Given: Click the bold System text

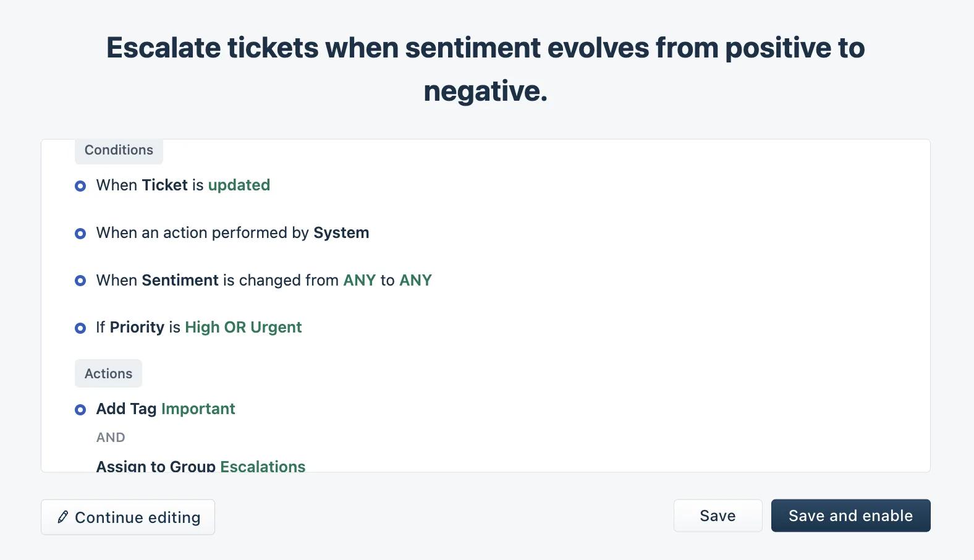Looking at the screenshot, I should (x=341, y=233).
